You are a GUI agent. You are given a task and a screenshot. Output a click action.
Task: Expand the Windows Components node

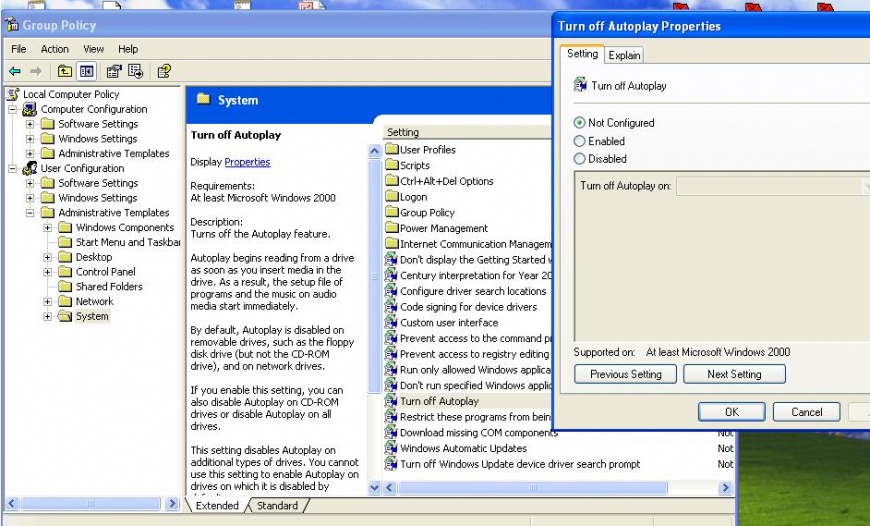48,227
